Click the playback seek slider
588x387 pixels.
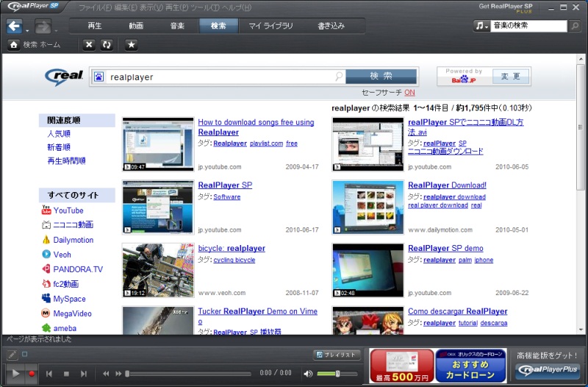[x=189, y=374]
